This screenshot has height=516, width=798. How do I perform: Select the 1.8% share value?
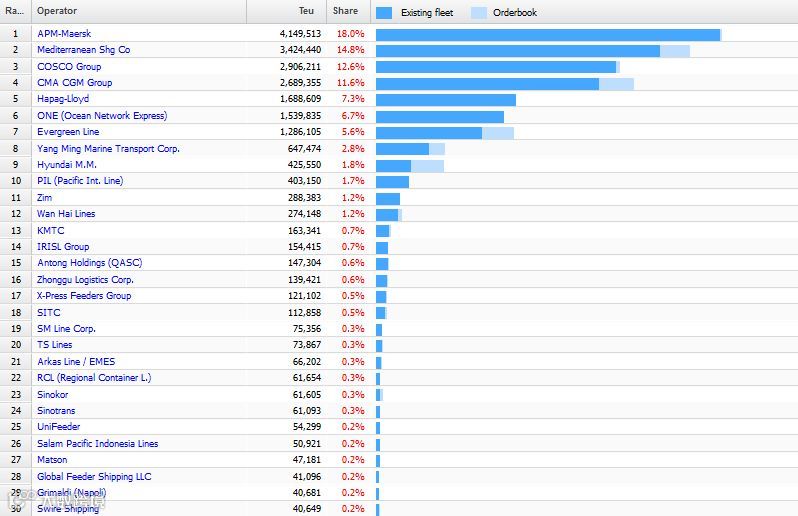click(x=353, y=165)
